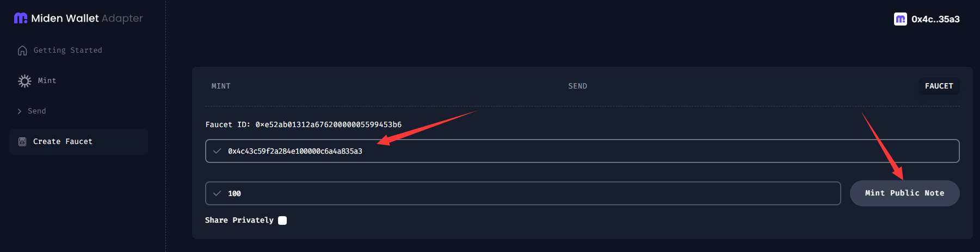Switch to the MINT tab
The width and height of the screenshot is (980, 252).
221,86
